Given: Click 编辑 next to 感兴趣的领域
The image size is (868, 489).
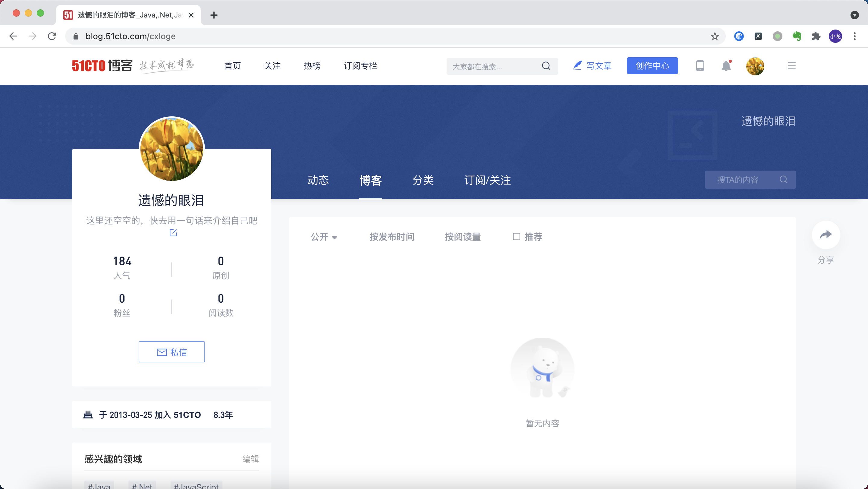Looking at the screenshot, I should coord(251,459).
